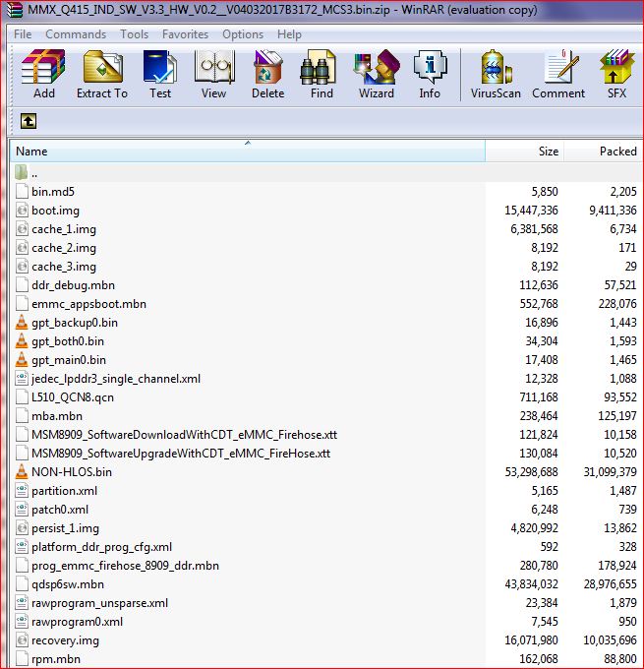Click the Delete files icon

(267, 74)
